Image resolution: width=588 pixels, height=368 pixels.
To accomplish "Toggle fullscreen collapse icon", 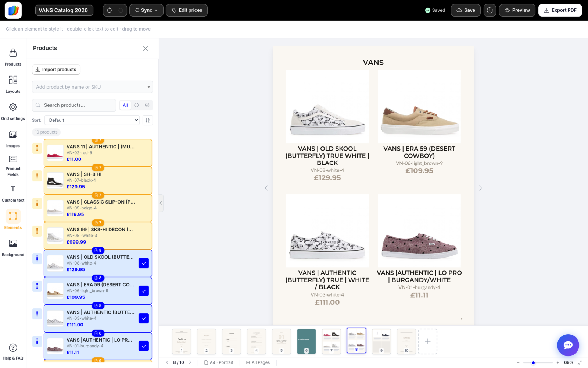I will (x=580, y=363).
